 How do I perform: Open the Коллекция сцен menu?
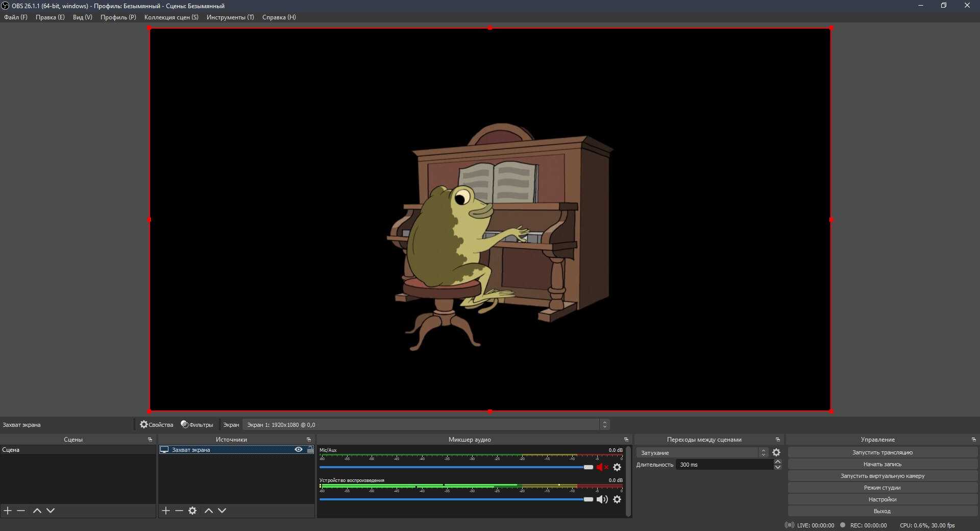point(171,17)
